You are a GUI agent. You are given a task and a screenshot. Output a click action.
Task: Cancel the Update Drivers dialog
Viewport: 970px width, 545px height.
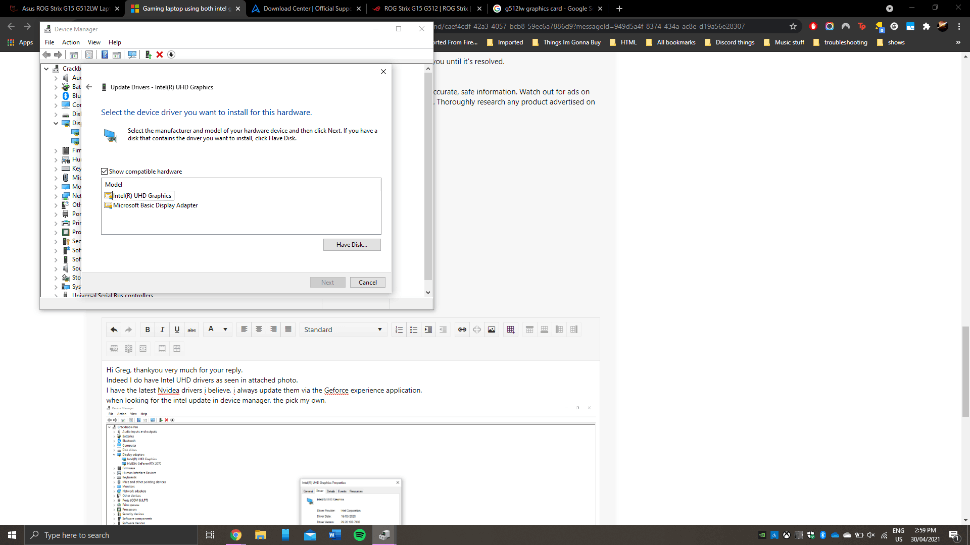tap(367, 282)
